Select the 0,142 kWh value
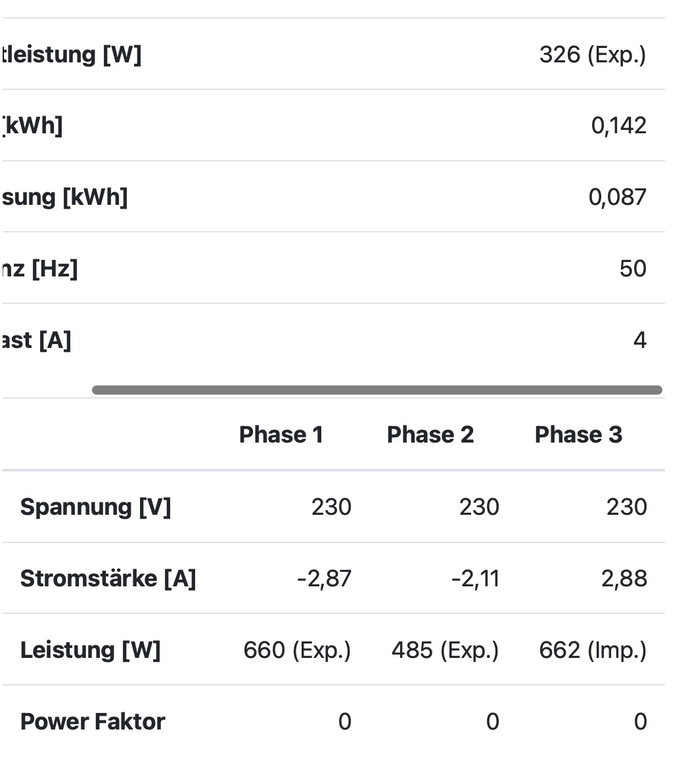The height and width of the screenshot is (784, 686). (x=618, y=125)
